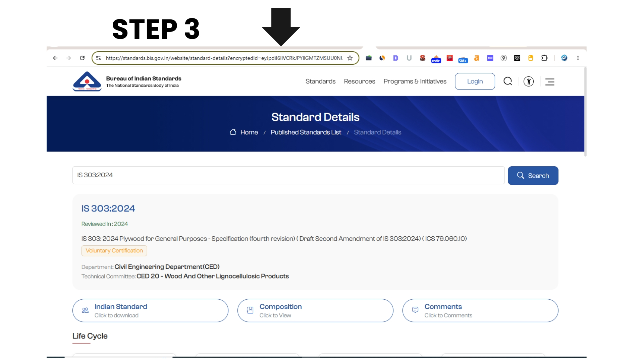This screenshot has width=644, height=362.
Task: Open the Extensions puzzle piece menu
Action: click(x=544, y=58)
